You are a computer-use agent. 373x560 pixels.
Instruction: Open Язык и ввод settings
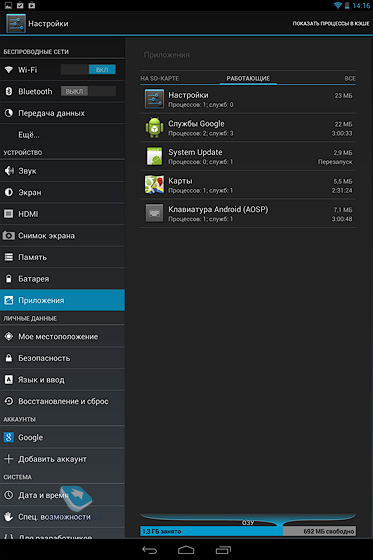pyautogui.click(x=63, y=380)
